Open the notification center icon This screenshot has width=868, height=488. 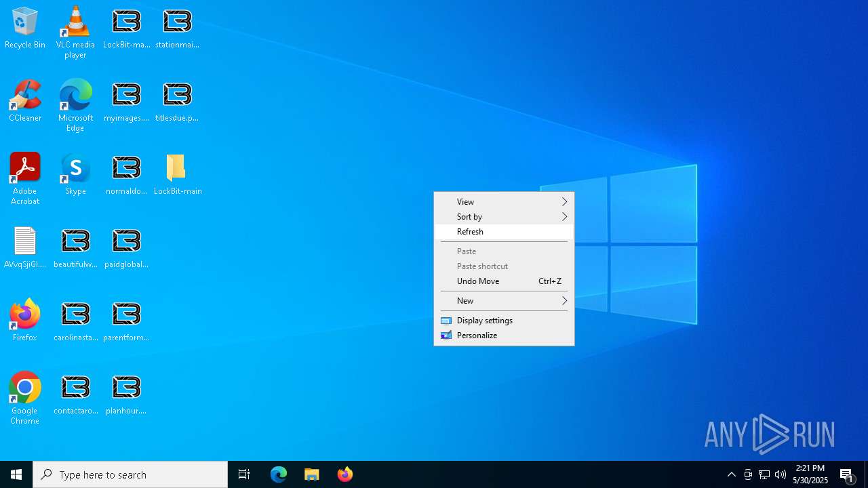tap(848, 474)
